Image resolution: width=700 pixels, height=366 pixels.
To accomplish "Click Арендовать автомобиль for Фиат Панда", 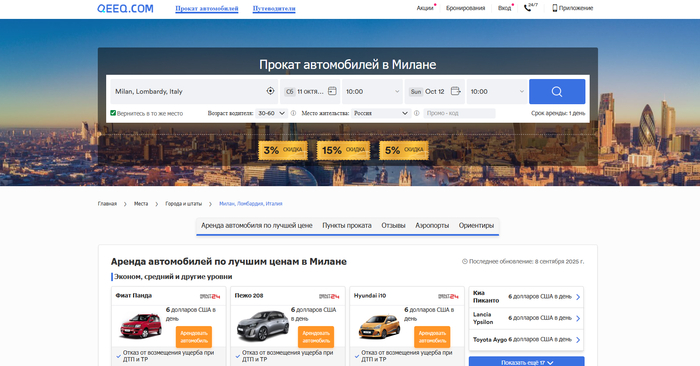I will 194,337.
